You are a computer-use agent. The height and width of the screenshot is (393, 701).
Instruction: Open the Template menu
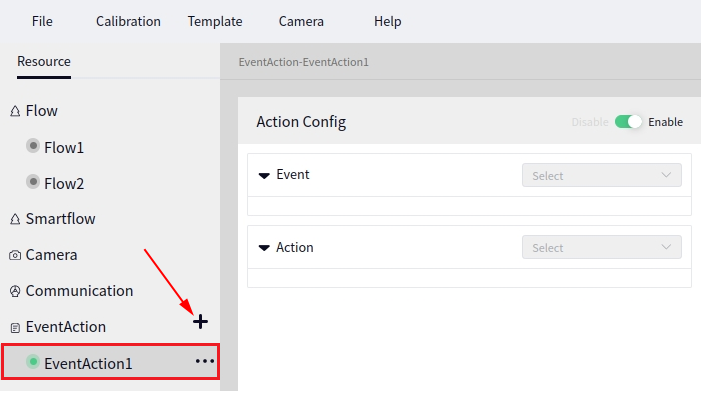pos(215,21)
